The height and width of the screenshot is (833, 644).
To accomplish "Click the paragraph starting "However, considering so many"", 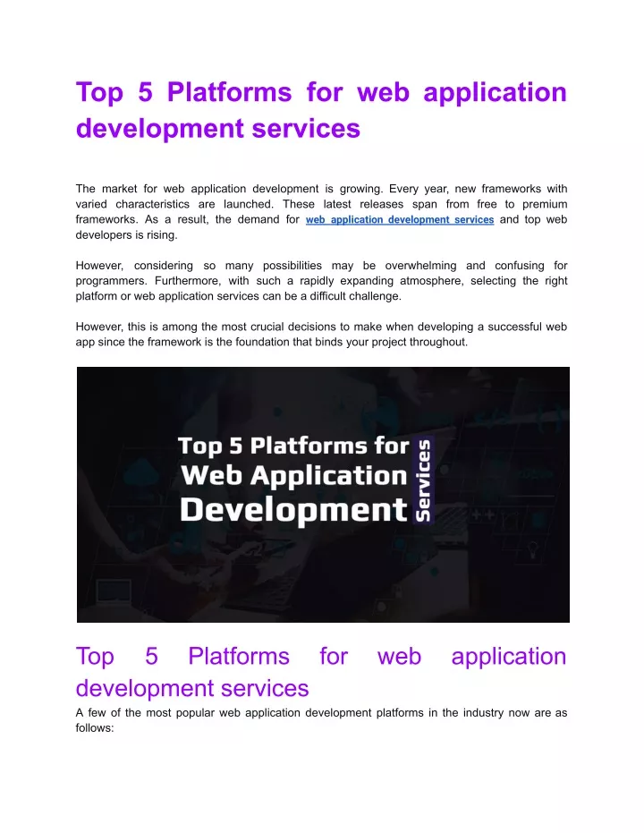I will tap(321, 281).
